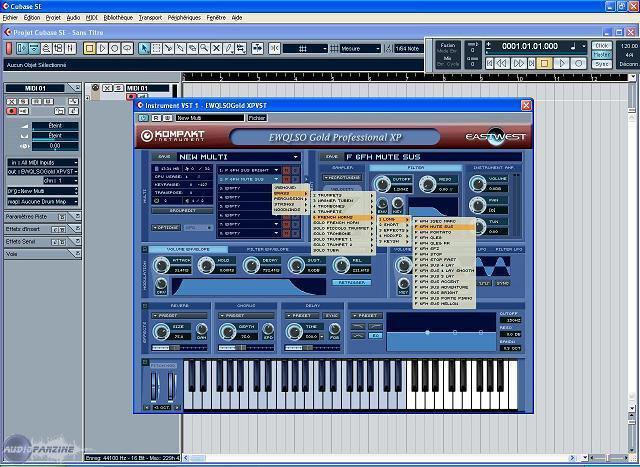
Task: Toggle record enable on MIDI 01 track
Action: click(131, 97)
